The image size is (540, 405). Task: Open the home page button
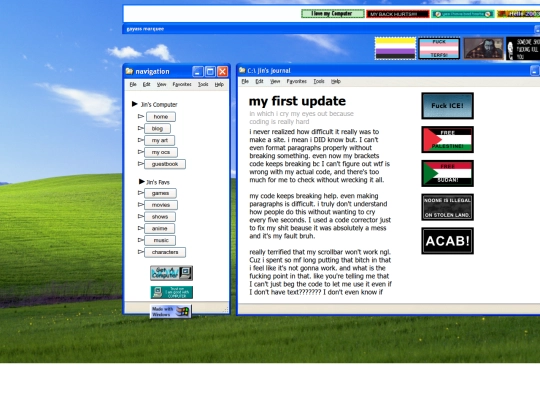point(161,117)
